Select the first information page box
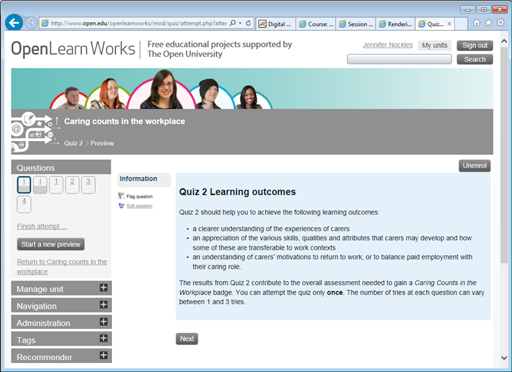This screenshot has width=512, height=372. tap(24, 185)
